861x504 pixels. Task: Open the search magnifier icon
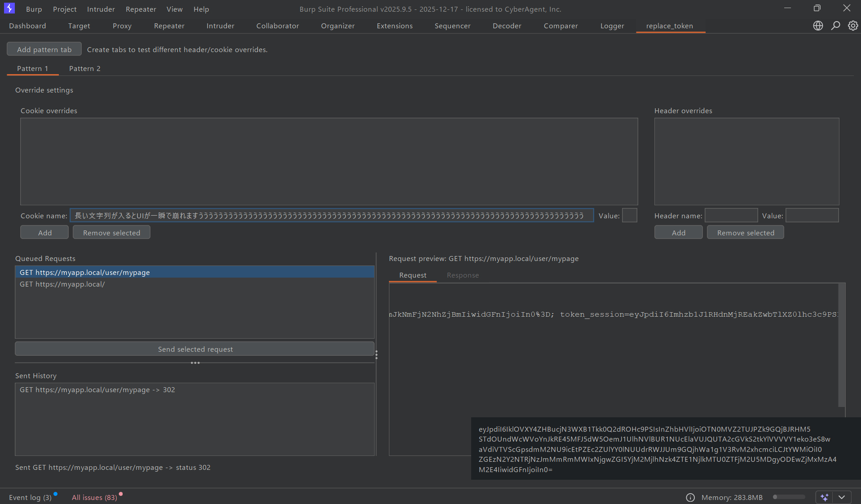pos(835,26)
